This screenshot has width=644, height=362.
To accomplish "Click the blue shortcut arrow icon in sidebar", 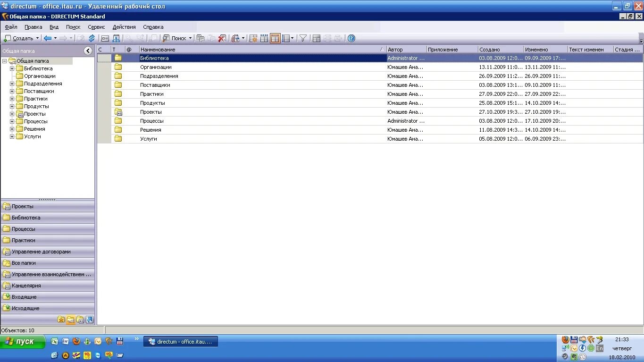I will point(90,320).
